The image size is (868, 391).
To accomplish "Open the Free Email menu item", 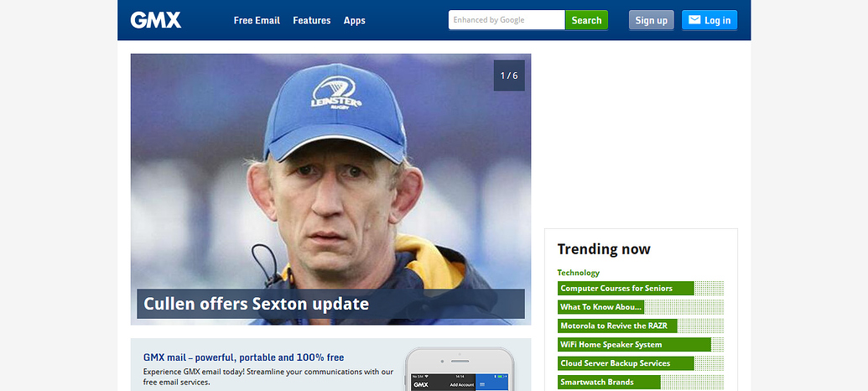I will (x=257, y=20).
